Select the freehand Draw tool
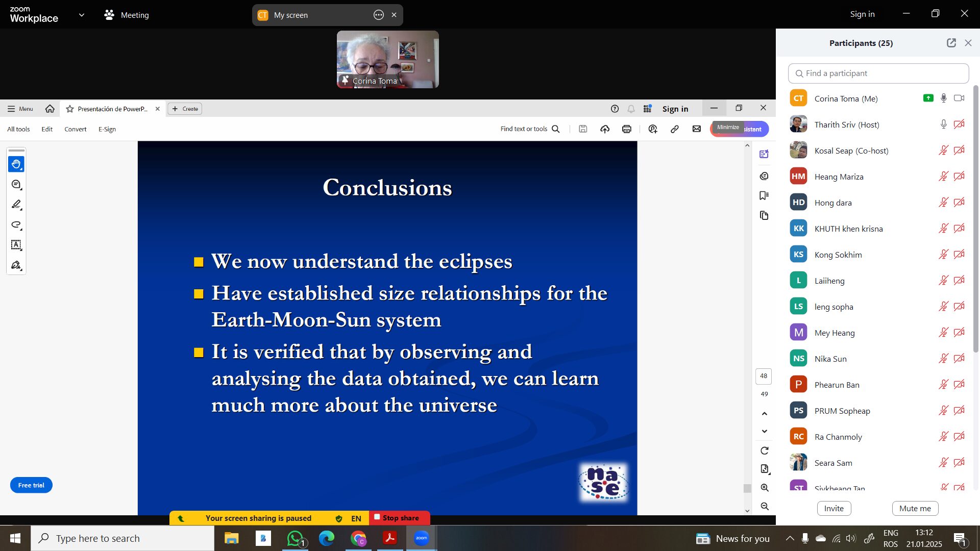Screen dimensions: 980x551 click(16, 225)
